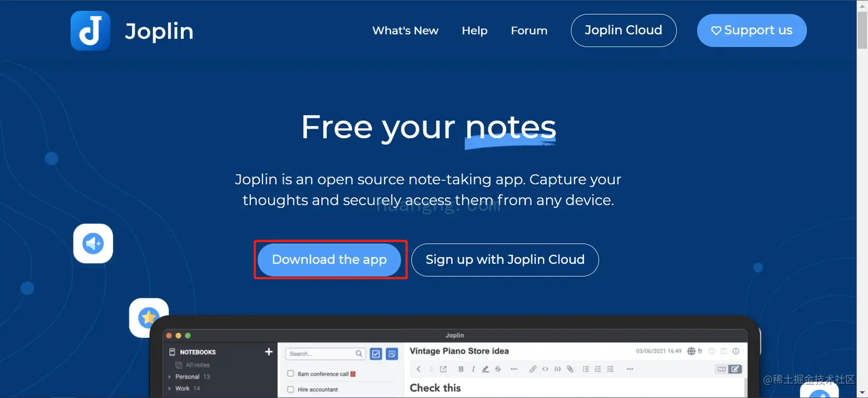The image size is (868, 398).
Task: Click the Search input field
Action: [326, 354]
